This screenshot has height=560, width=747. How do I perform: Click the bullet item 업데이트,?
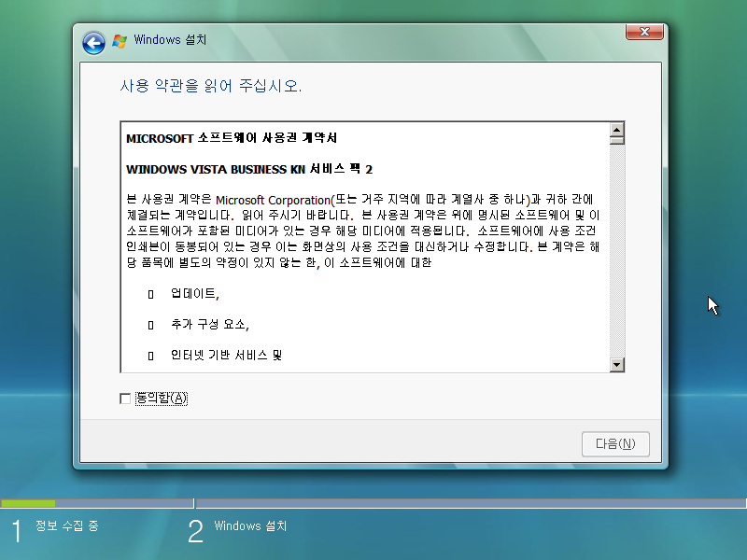click(x=195, y=293)
